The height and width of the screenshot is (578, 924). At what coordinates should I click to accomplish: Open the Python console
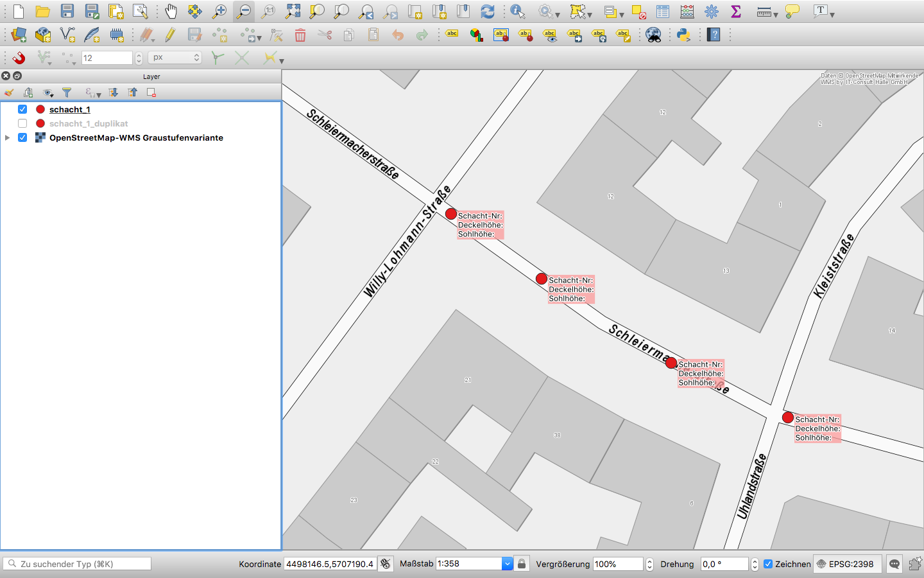683,35
